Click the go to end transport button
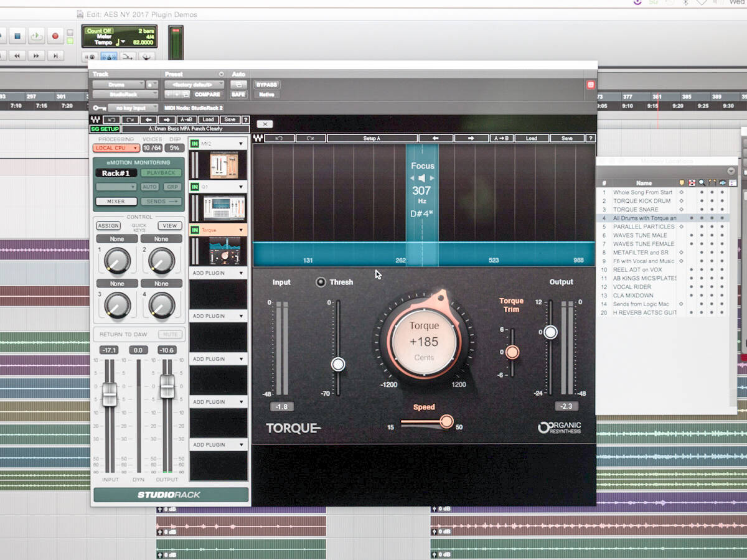Viewport: 747px width, 560px height. [55, 56]
